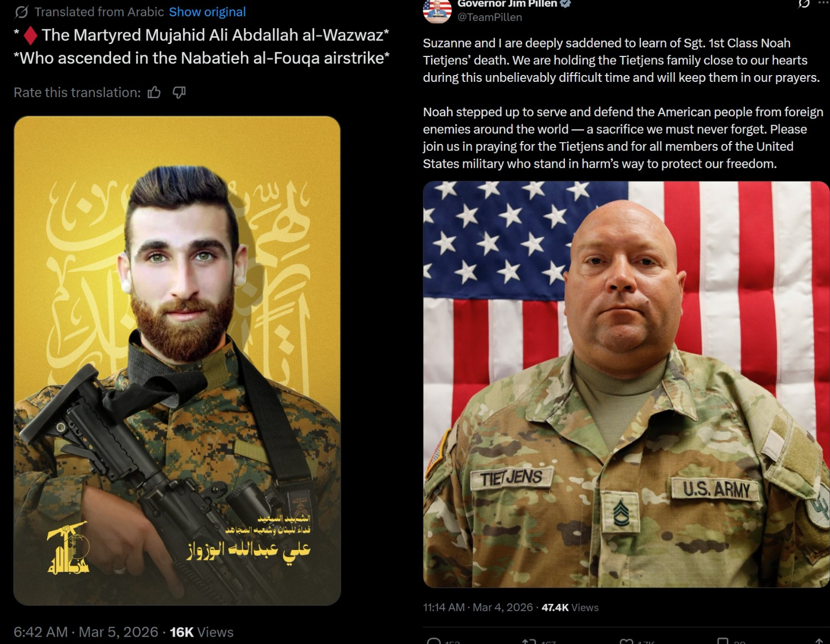Bookmark Pillen's post
The image size is (830, 644).
(722, 641)
